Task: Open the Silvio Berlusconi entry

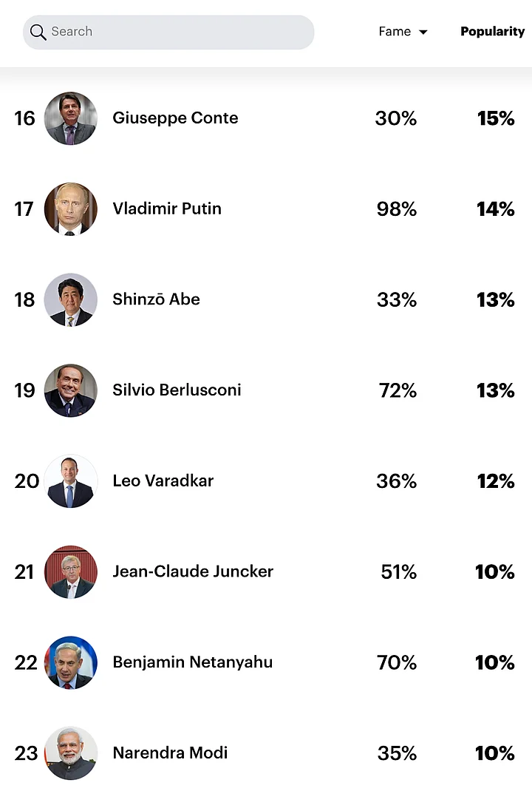Action: (177, 390)
